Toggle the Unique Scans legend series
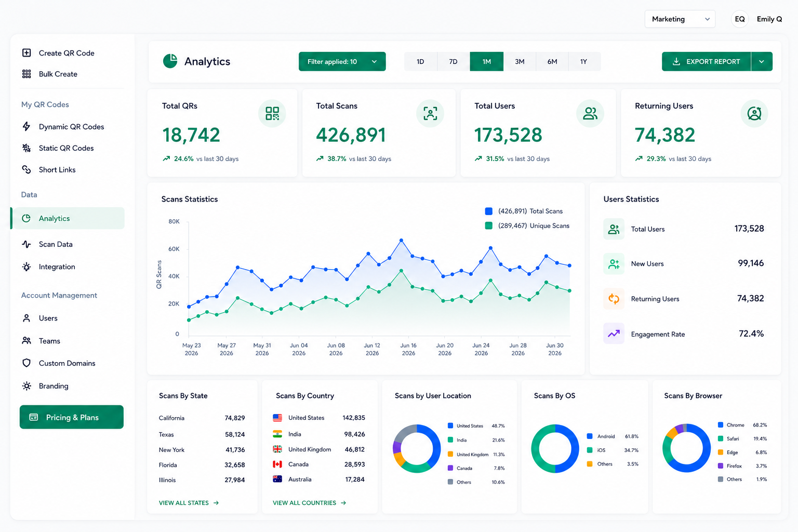 coord(527,225)
